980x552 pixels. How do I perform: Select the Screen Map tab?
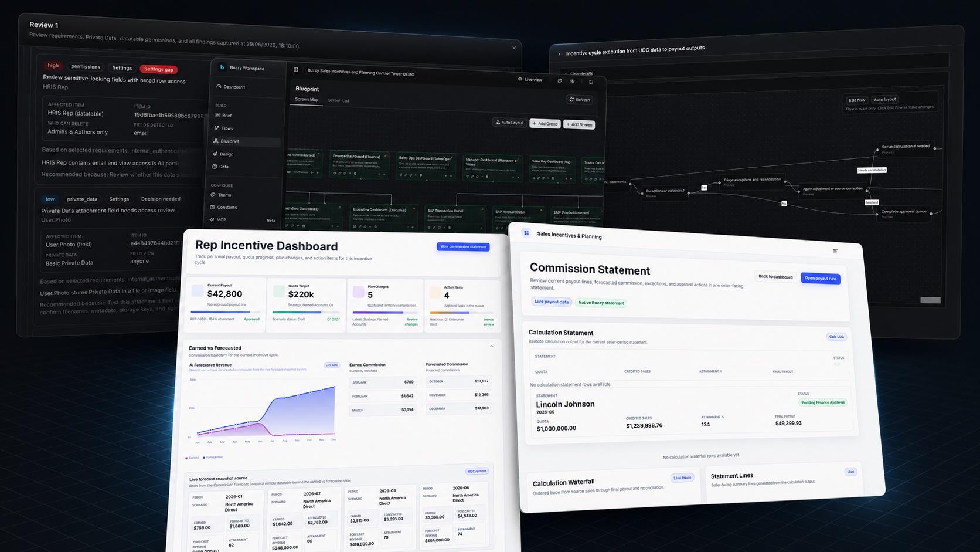point(307,100)
